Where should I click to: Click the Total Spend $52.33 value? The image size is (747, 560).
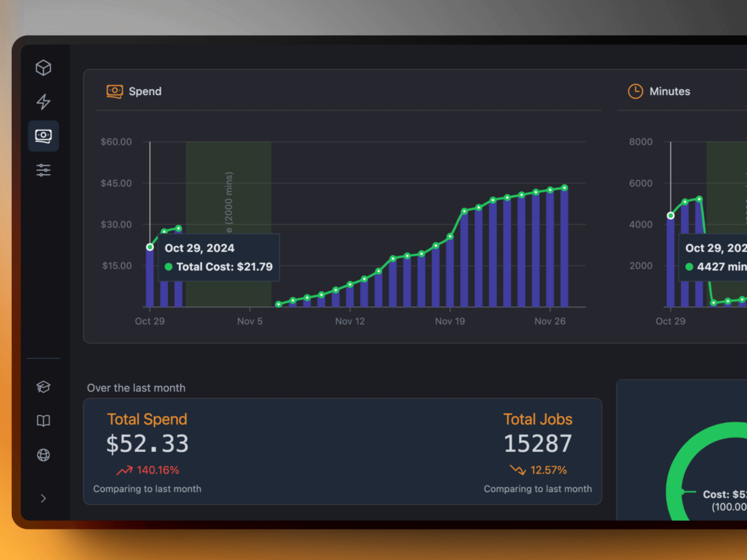(x=148, y=443)
